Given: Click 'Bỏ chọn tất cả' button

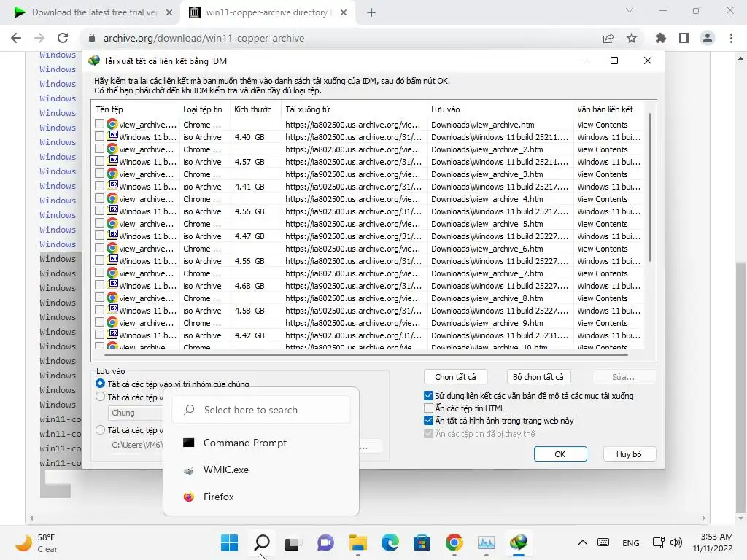Looking at the screenshot, I should point(538,377).
